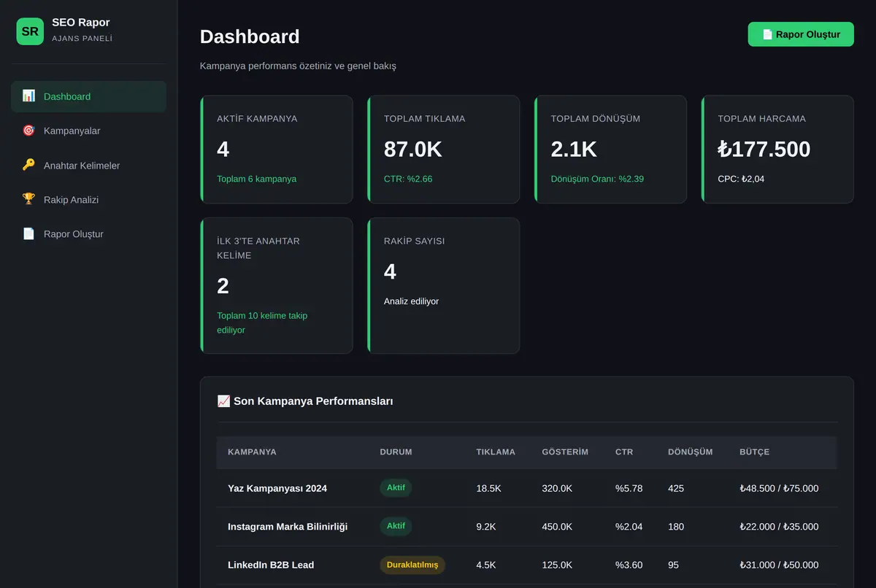Click the LinkedIn B2B Lead campaign name

pyautogui.click(x=271, y=565)
